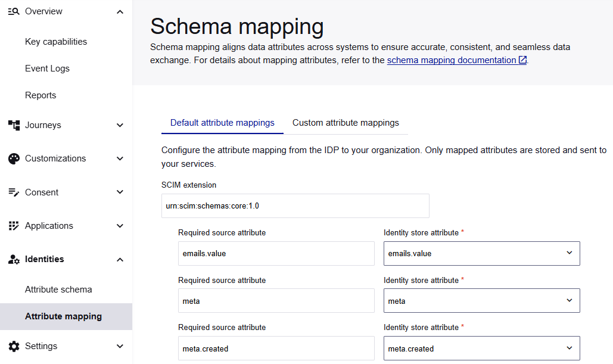Click the Event Logs sidebar entry
Viewport: 613px width, 364px height.
(47, 68)
